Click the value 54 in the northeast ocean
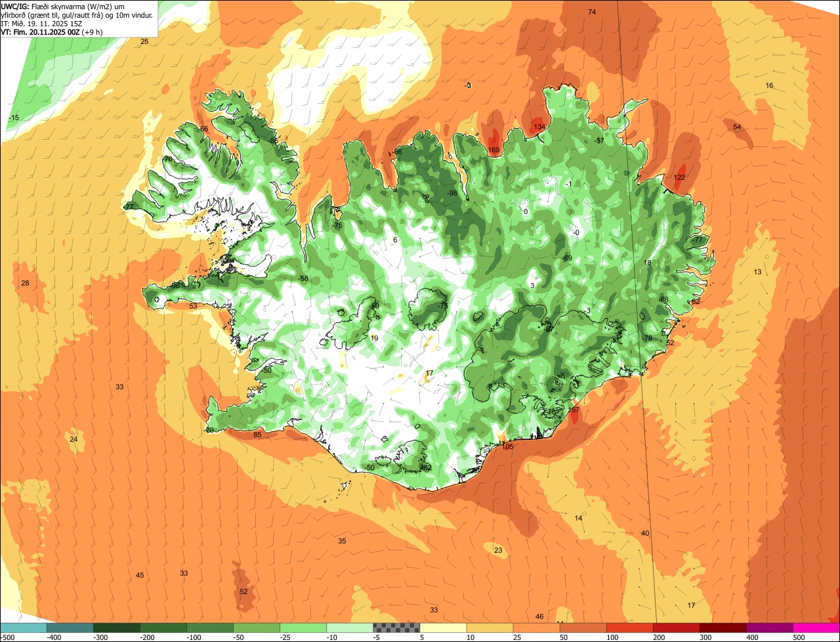The image size is (840, 642). coord(737,127)
